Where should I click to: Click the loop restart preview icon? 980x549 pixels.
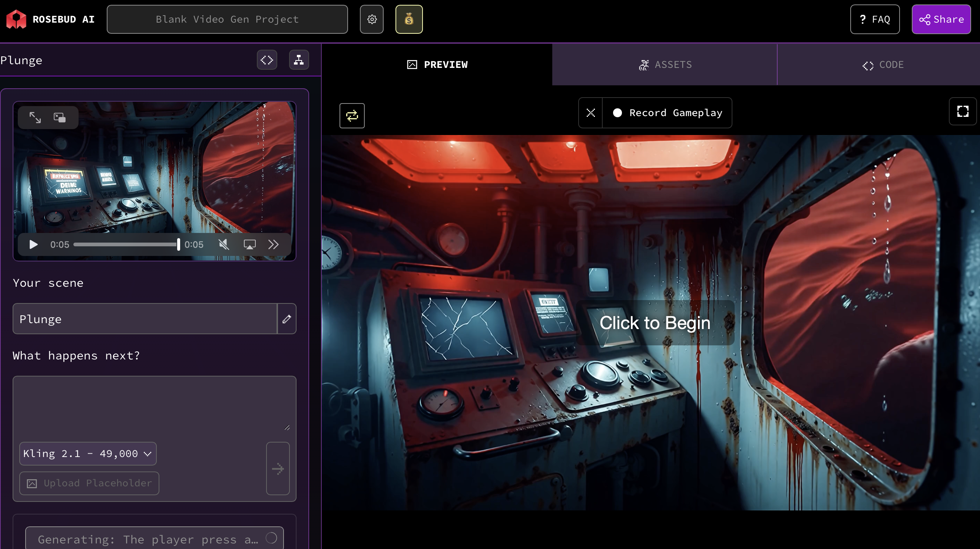click(x=352, y=115)
